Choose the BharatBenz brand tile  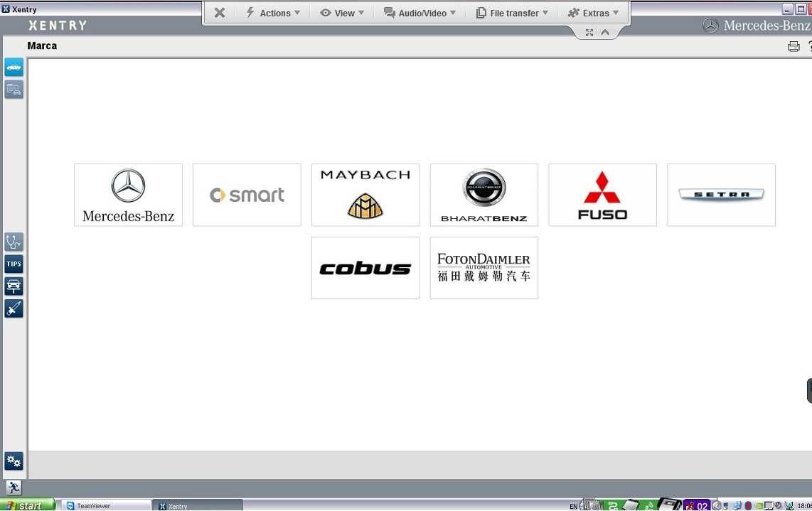(484, 195)
